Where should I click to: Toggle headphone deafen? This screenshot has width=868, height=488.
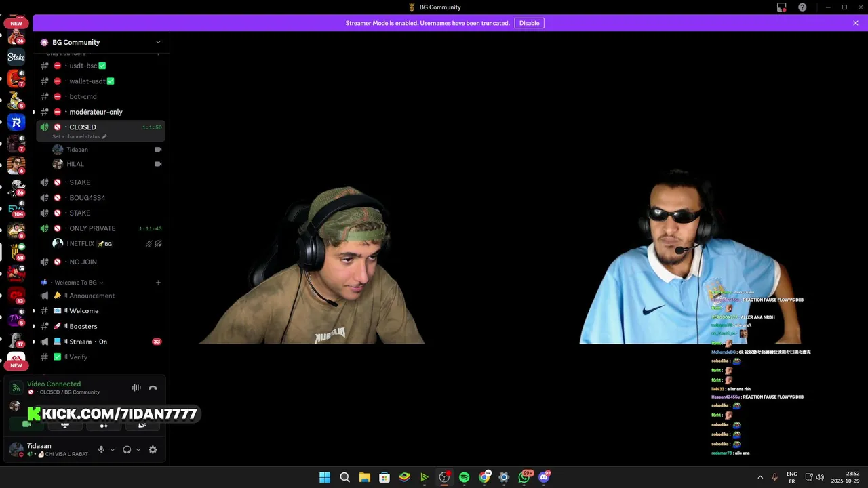(x=127, y=449)
